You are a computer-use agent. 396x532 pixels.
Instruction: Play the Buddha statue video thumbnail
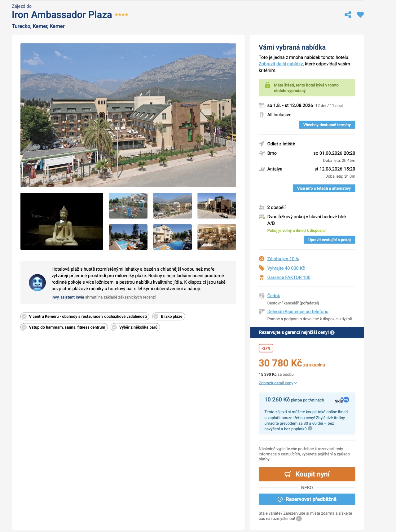[x=62, y=221]
